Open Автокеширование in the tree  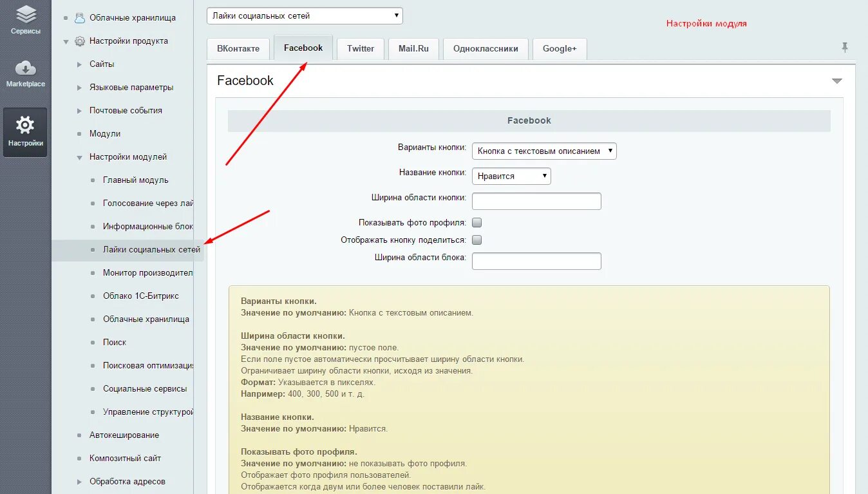pyautogui.click(x=124, y=435)
